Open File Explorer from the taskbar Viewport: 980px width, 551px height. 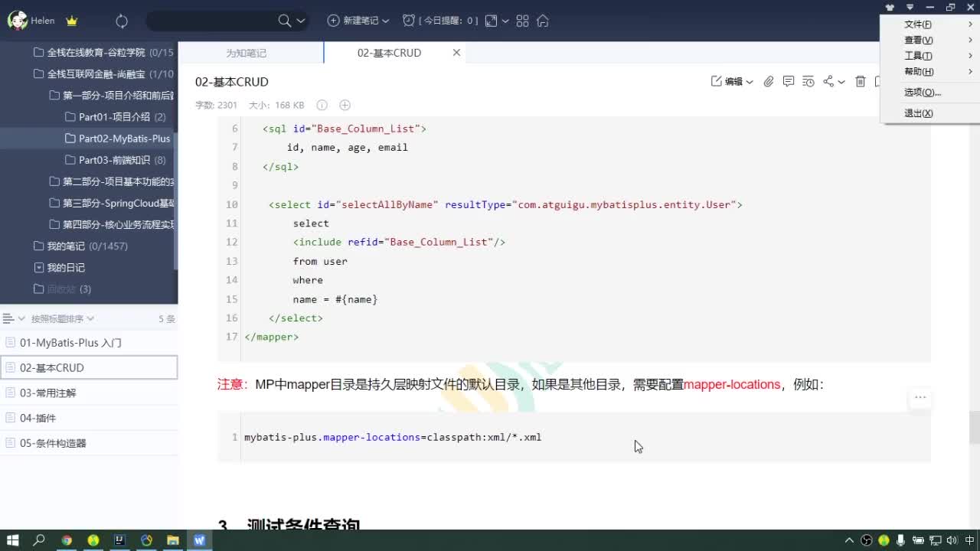coord(173,540)
